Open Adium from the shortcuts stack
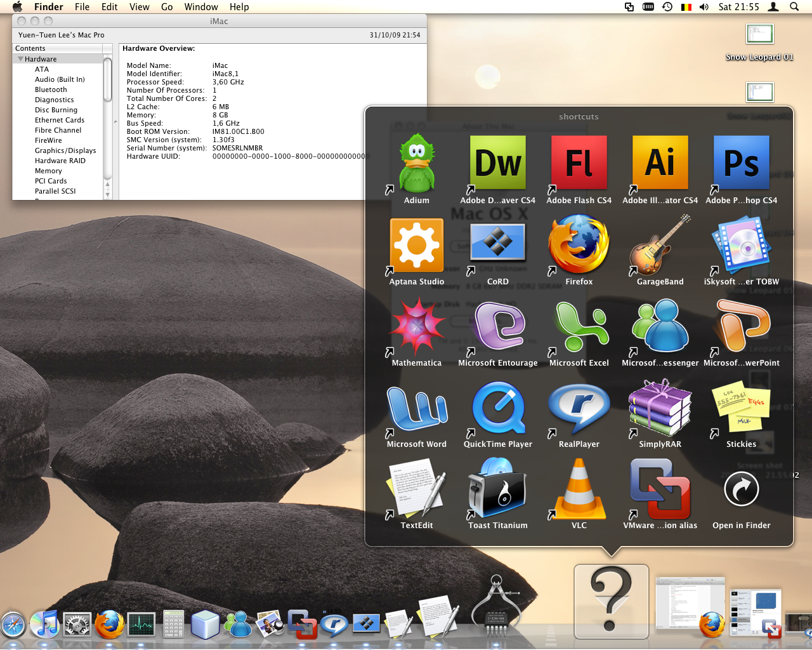Image resolution: width=812 pixels, height=650 pixels. tap(417, 163)
